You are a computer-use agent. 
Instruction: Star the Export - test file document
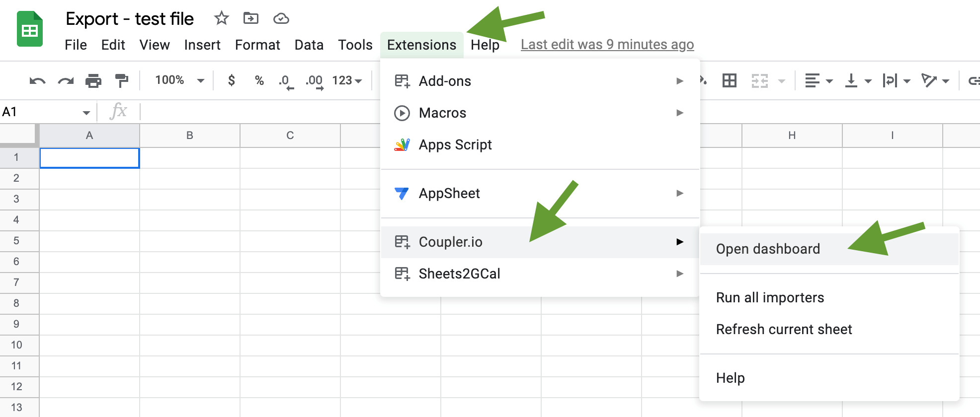(x=221, y=19)
